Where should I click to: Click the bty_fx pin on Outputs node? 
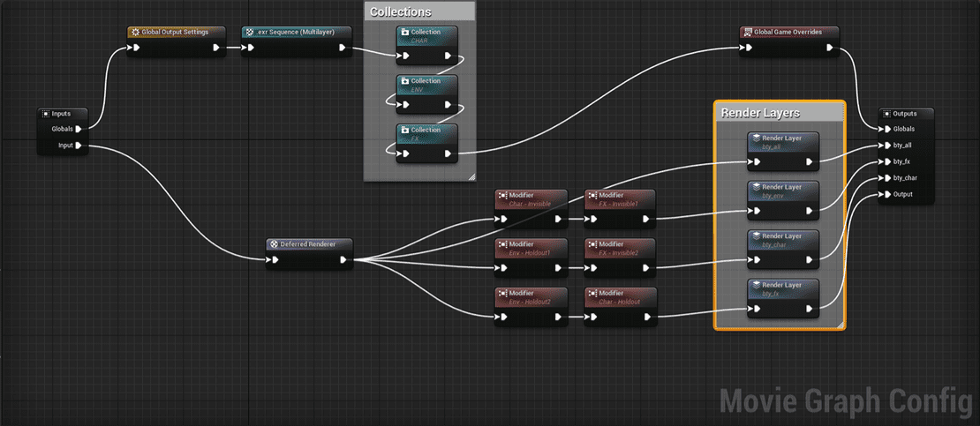coord(886,161)
